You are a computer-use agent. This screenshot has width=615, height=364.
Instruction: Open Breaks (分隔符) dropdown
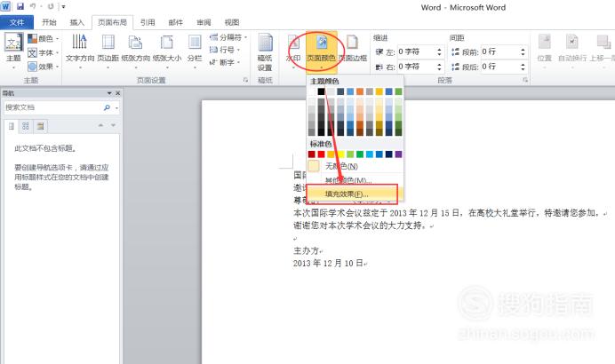(228, 37)
